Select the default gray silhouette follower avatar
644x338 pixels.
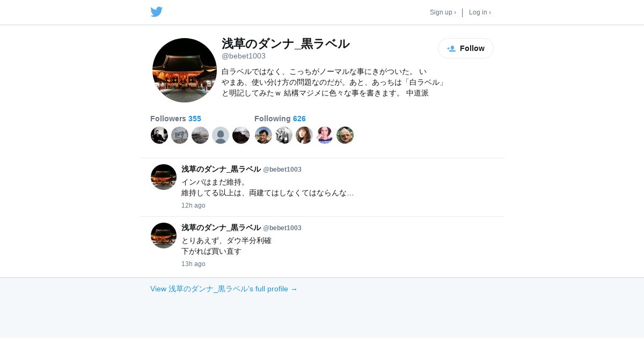(221, 135)
